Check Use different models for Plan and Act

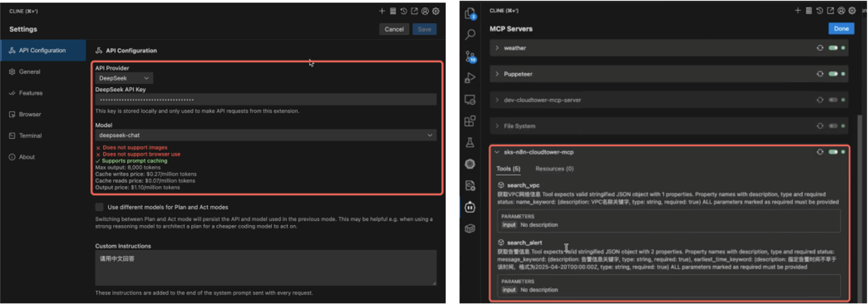[99, 207]
